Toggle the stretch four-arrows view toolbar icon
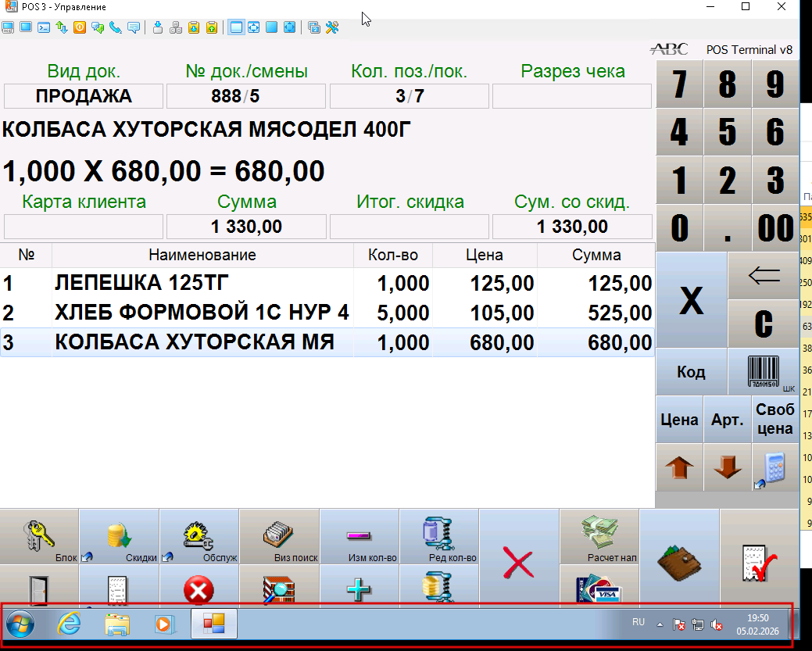The image size is (812, 651). coord(289,27)
